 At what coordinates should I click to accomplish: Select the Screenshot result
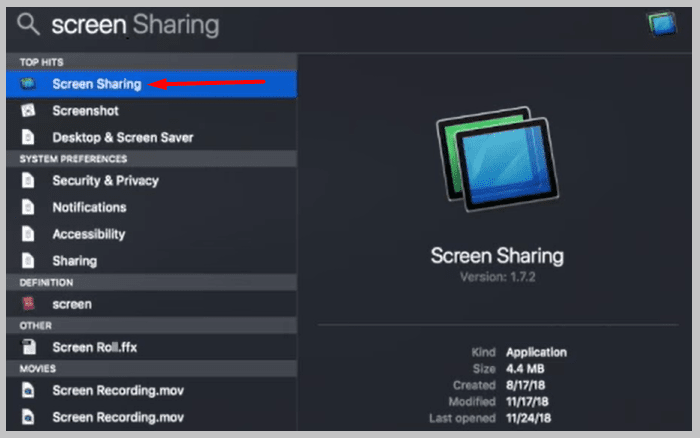coord(151,111)
